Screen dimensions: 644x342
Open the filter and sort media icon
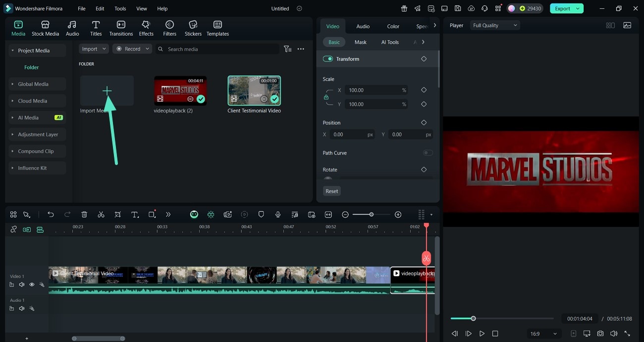tap(287, 49)
